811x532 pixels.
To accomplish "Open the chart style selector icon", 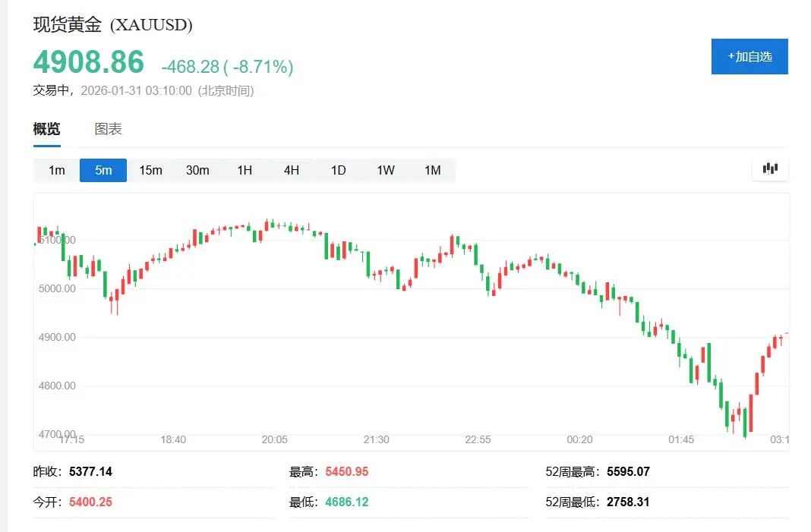I will pos(770,169).
